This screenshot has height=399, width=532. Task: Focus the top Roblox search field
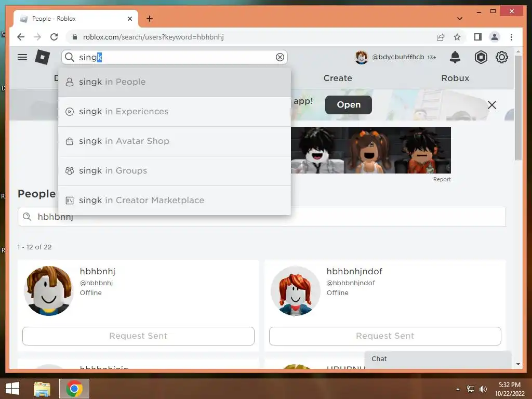175,57
